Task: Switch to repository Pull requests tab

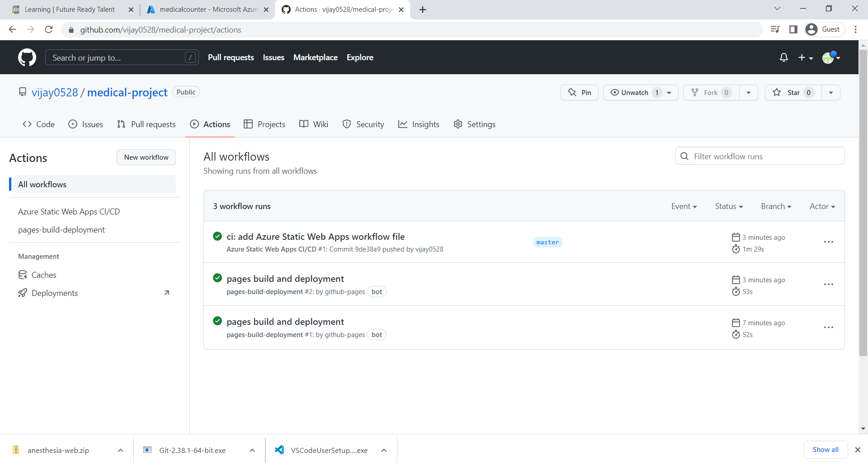Action: [146, 124]
